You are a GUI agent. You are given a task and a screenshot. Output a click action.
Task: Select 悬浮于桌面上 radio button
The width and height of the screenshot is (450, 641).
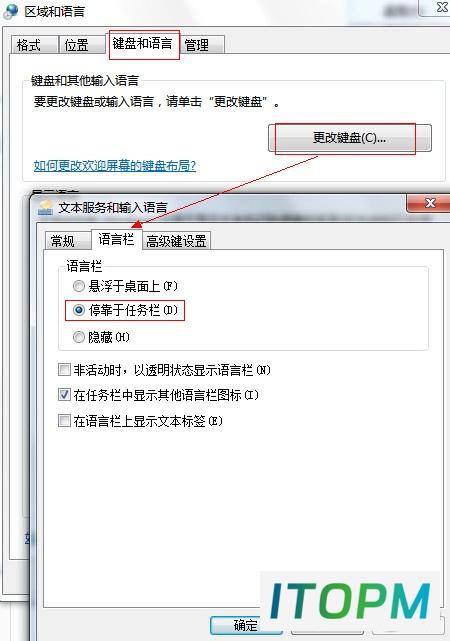(x=78, y=286)
